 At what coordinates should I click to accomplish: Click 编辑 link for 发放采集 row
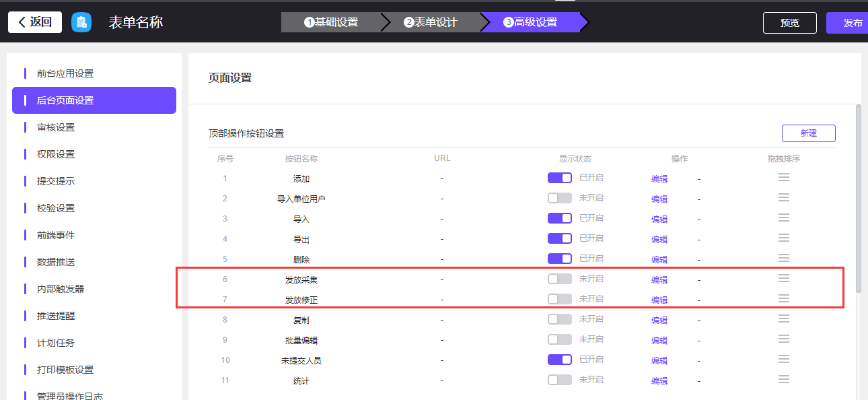click(x=659, y=280)
